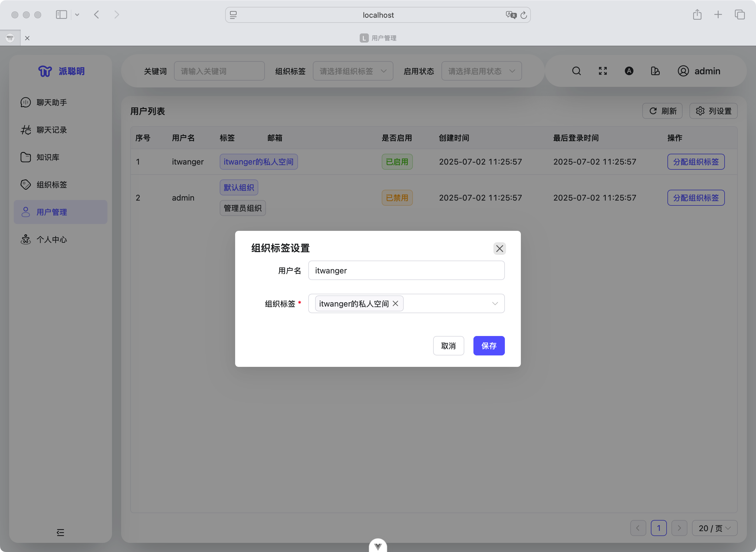Go to 知识库 menu item
The image size is (756, 552).
[x=48, y=157]
